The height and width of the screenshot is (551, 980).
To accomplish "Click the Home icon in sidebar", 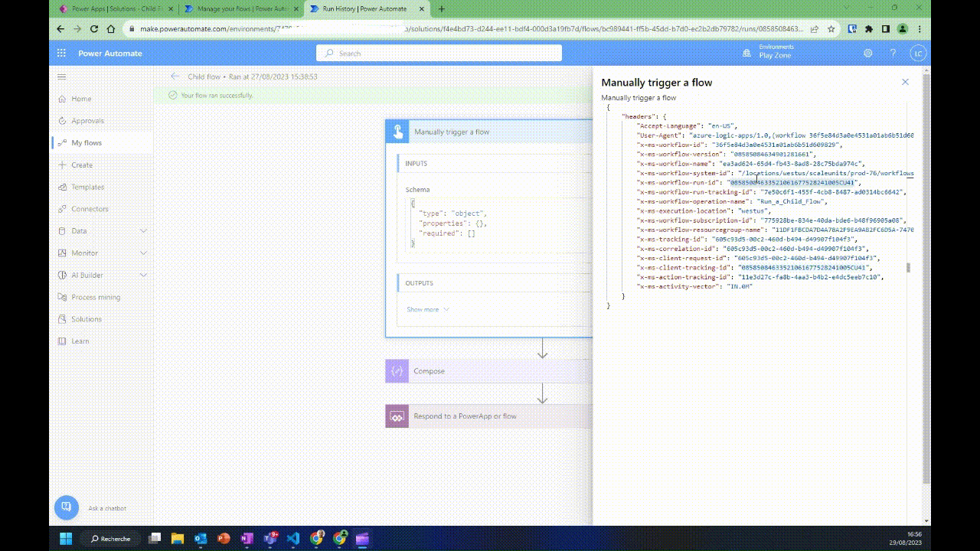I will [x=62, y=99].
